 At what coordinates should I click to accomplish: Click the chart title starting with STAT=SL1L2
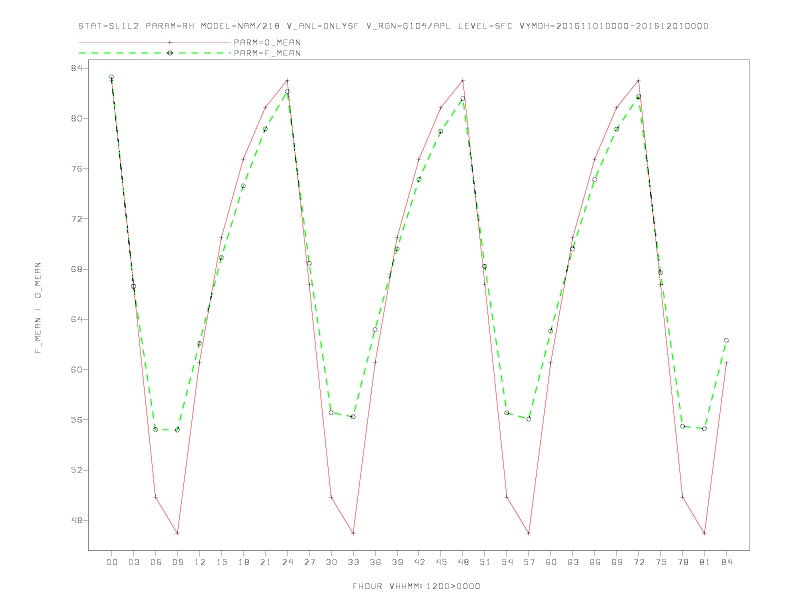click(x=393, y=26)
